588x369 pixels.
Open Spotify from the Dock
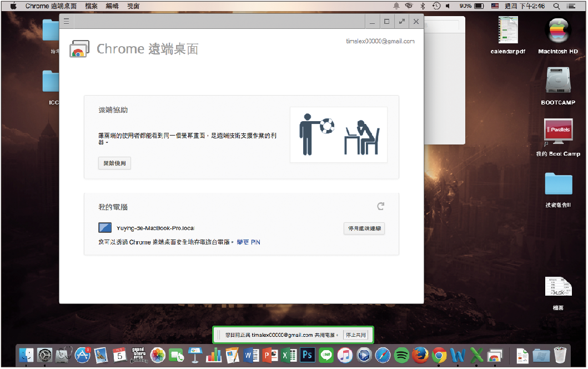click(401, 355)
